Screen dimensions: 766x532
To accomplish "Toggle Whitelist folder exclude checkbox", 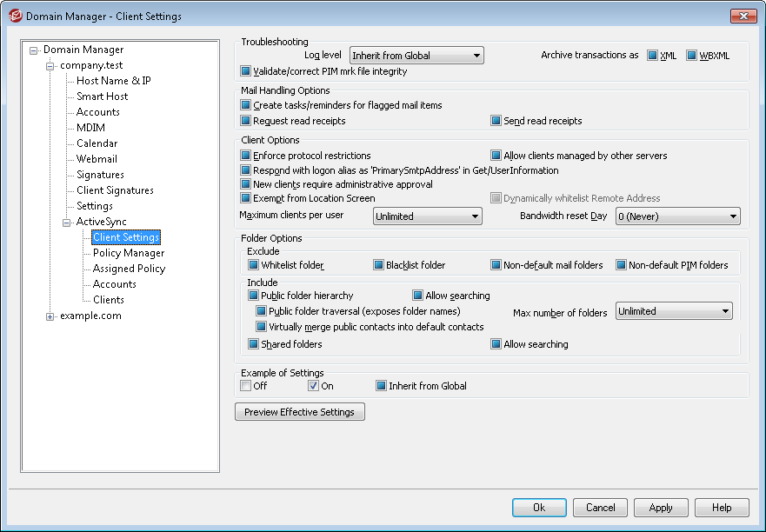I will [254, 265].
